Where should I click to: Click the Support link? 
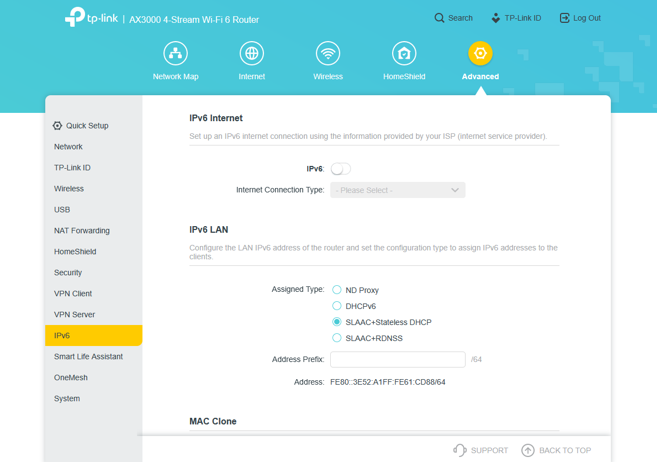coord(480,451)
